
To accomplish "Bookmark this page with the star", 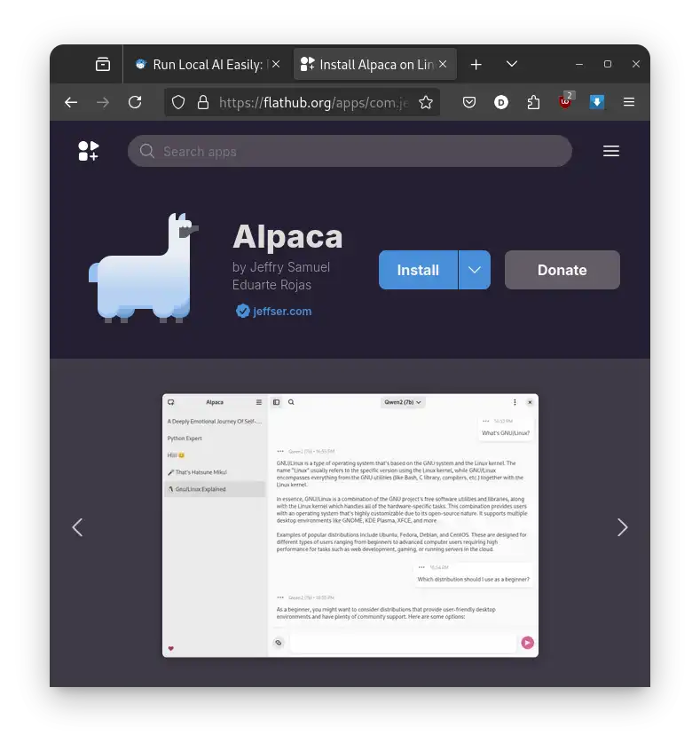I will 426,102.
